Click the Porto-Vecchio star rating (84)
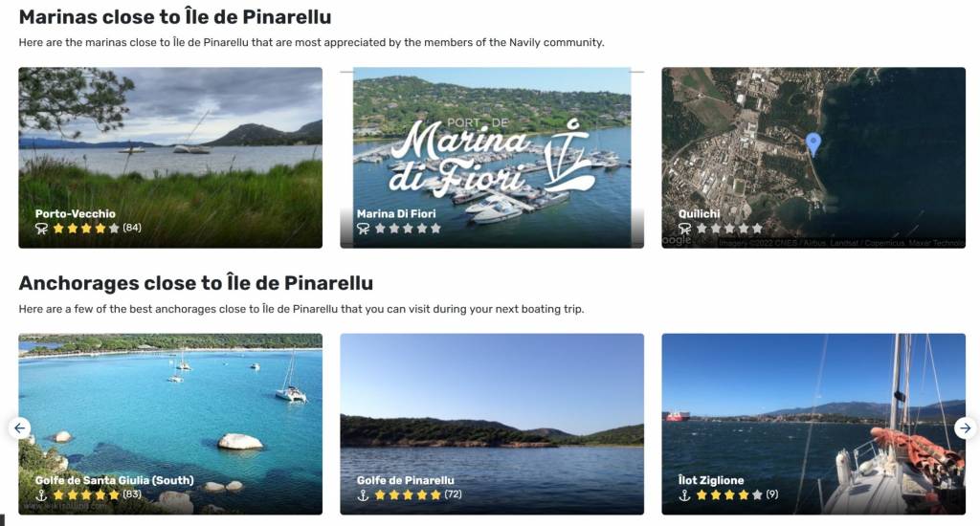Screen dimensions: 980x526 [97, 228]
